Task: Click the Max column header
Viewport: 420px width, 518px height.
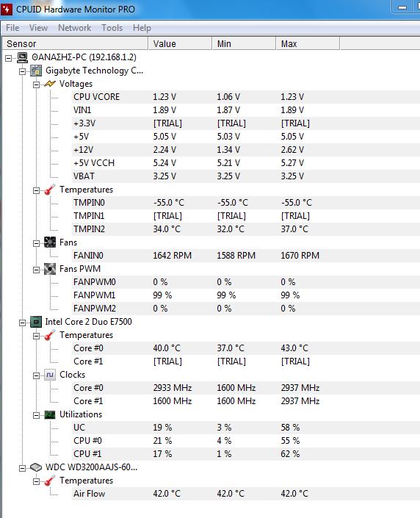Action: (x=308, y=43)
